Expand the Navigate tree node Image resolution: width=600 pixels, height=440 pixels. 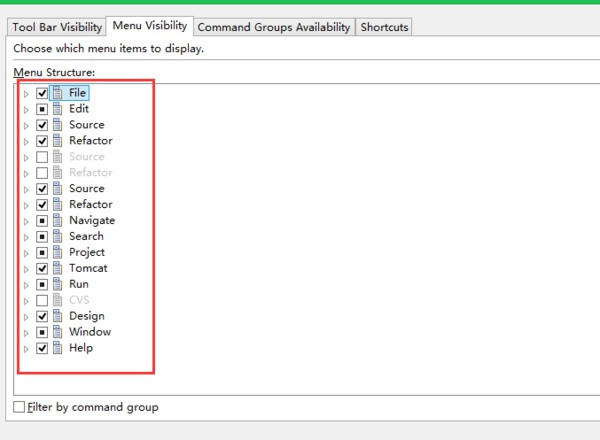(26, 222)
